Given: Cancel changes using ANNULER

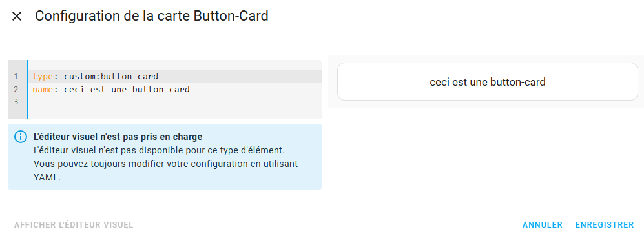Looking at the screenshot, I should click(543, 225).
